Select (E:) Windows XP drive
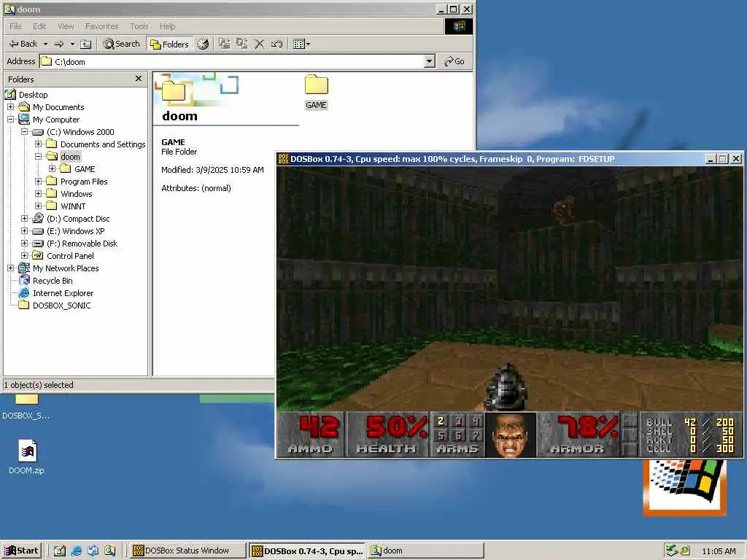 click(75, 231)
